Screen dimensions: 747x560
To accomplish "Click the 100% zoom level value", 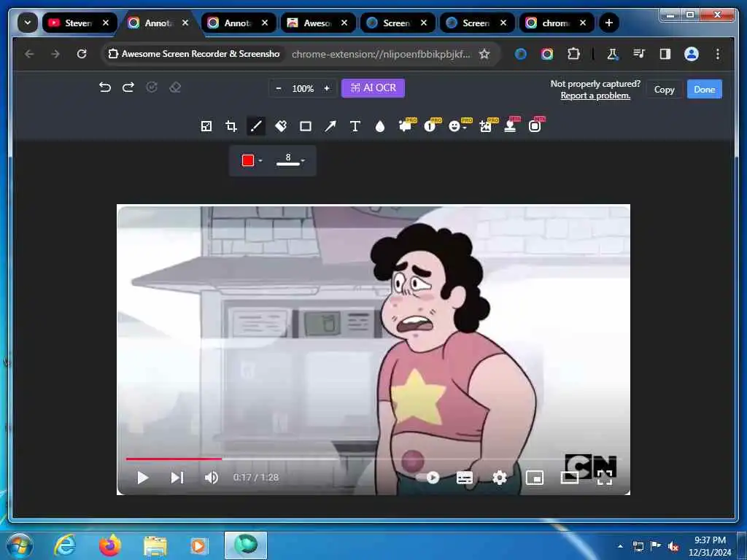I will [x=303, y=88].
